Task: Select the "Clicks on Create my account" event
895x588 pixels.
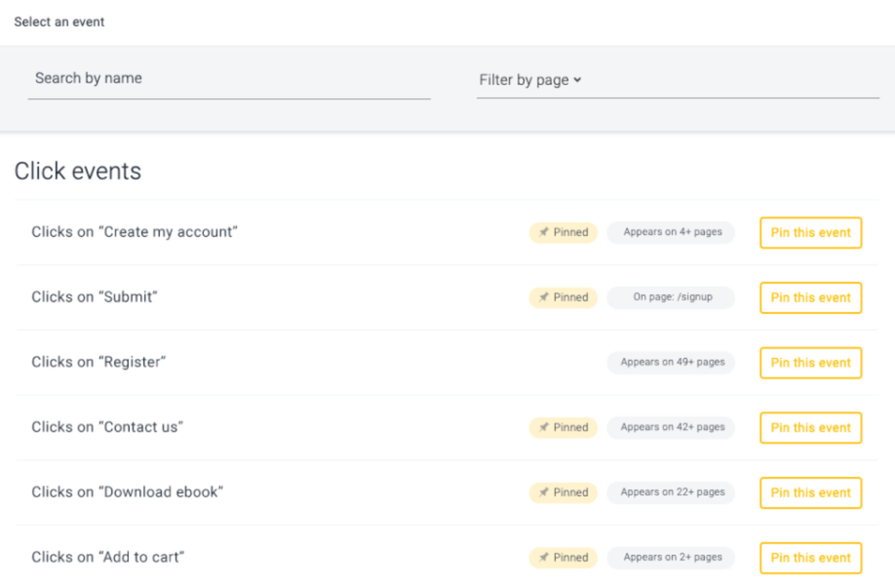Action: (x=135, y=232)
